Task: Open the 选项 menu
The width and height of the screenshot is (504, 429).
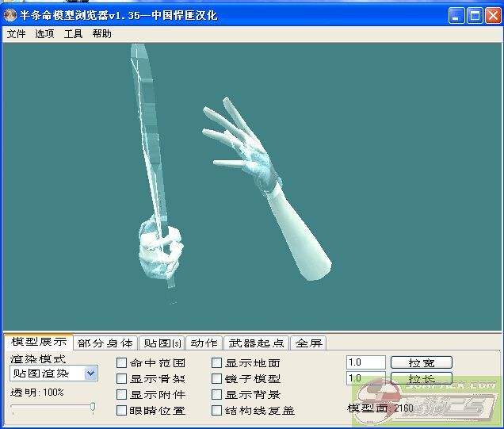Action: point(44,34)
